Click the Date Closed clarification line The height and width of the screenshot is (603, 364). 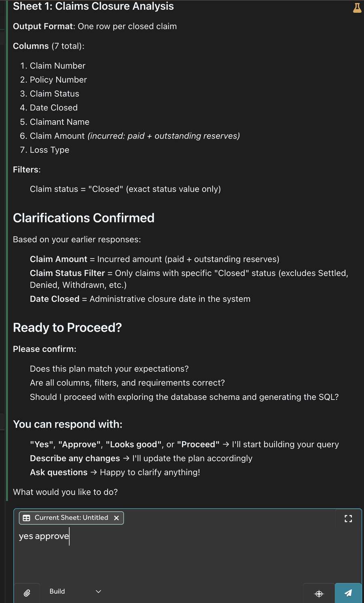click(x=140, y=299)
